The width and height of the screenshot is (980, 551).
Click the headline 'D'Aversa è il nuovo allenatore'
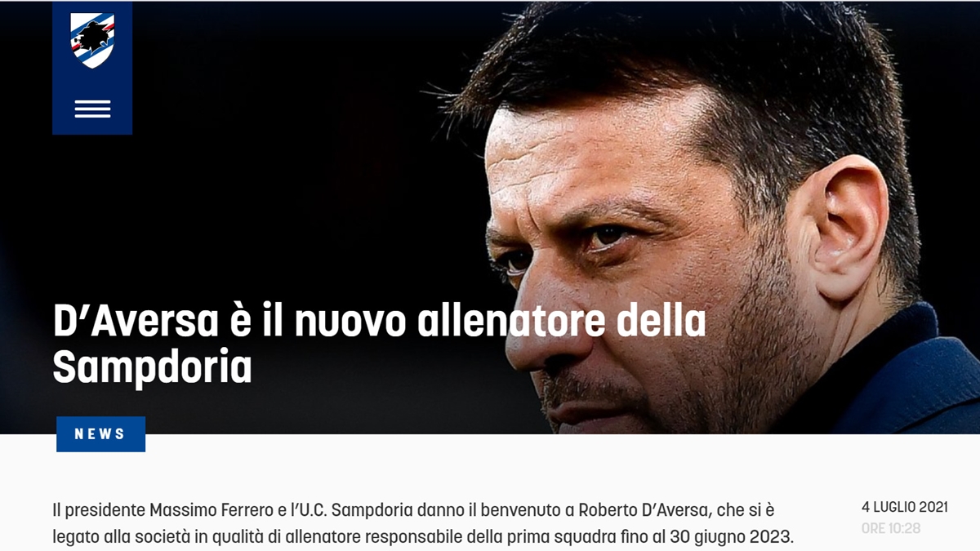[379, 322]
